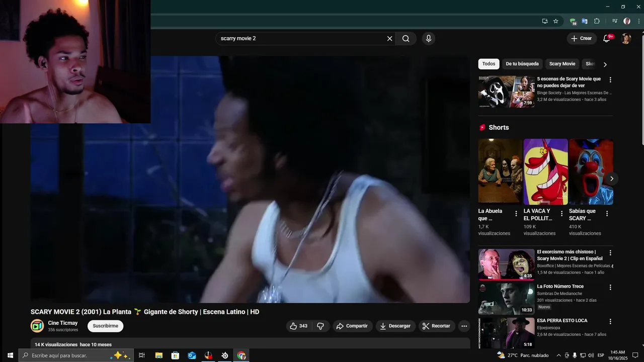
Task: Click Descargar download button
Action: (395, 326)
